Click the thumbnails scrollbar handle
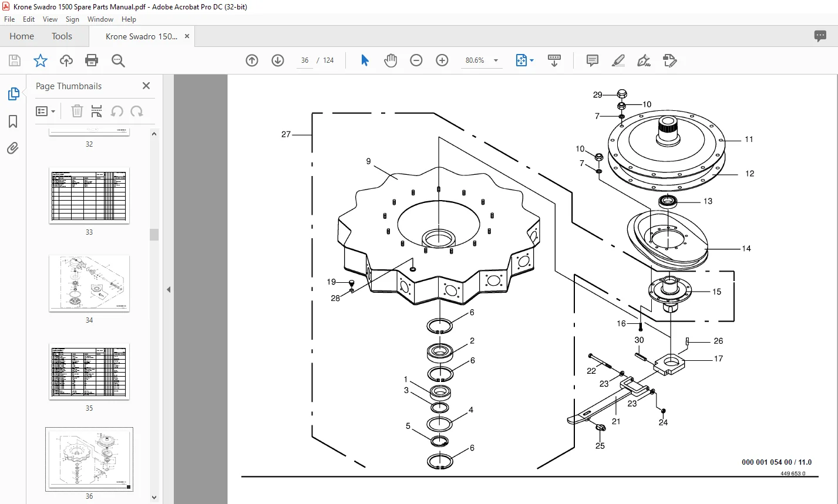 154,235
